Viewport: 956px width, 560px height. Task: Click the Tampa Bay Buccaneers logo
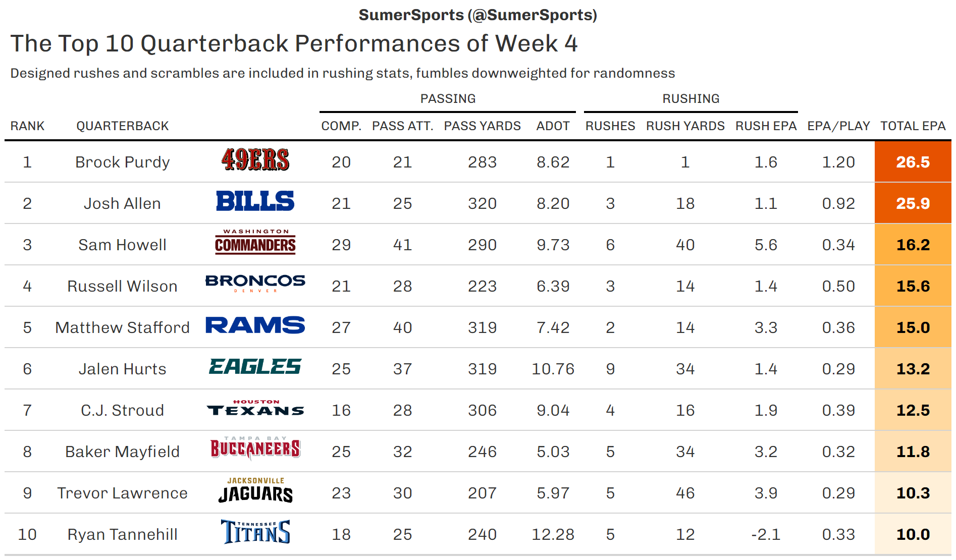pos(255,449)
